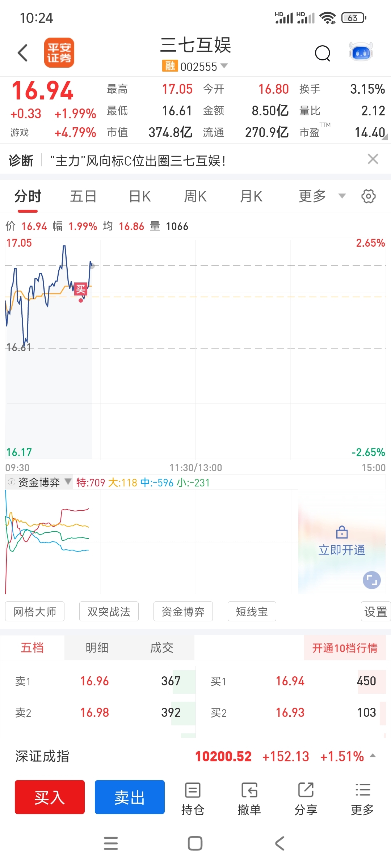Viewport: 391px width, 868px height.
Task: Select the 短线宝 indicator chip
Action: [252, 612]
